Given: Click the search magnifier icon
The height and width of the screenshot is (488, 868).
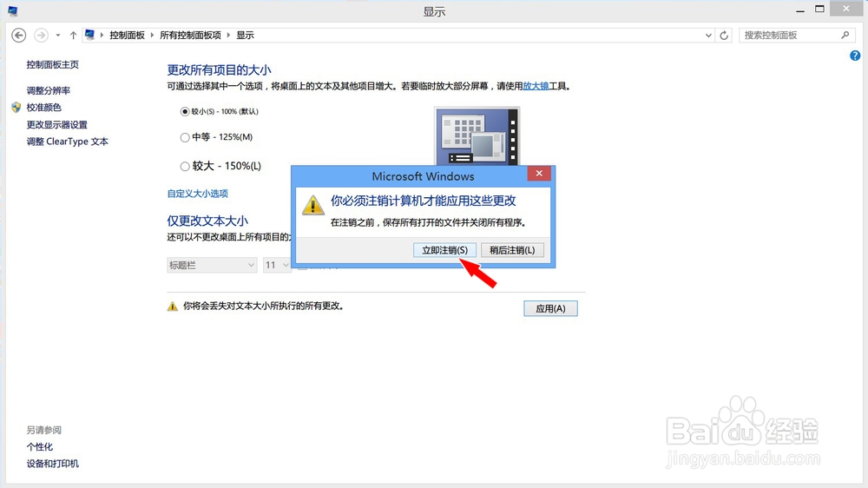Looking at the screenshot, I should point(845,35).
